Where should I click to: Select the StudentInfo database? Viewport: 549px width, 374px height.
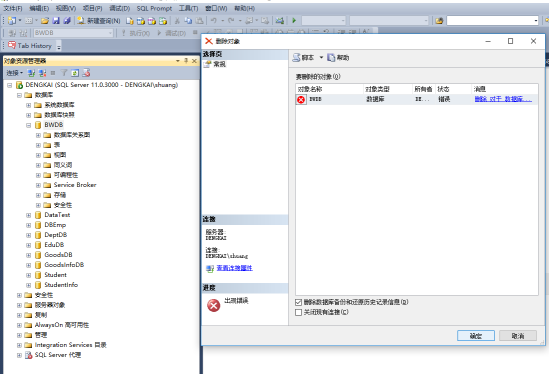click(61, 285)
